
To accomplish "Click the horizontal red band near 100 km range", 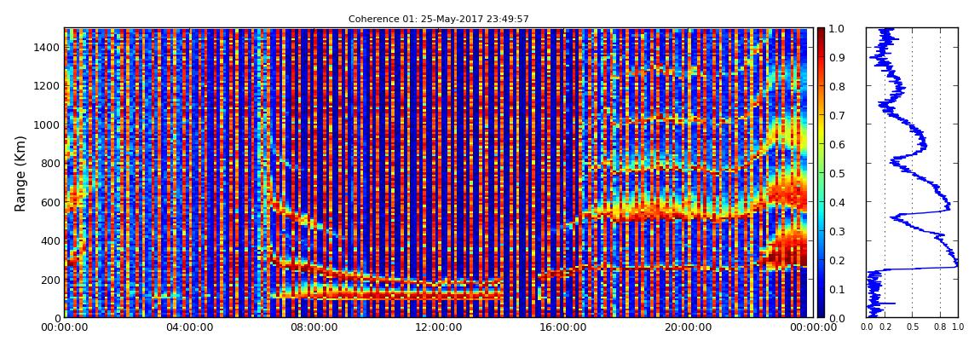I will tap(388, 293).
